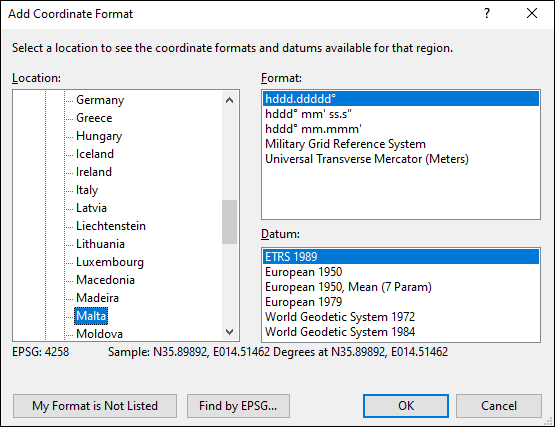Select Hungary in Location tree
Image resolution: width=555 pixels, height=427 pixels.
(99, 136)
